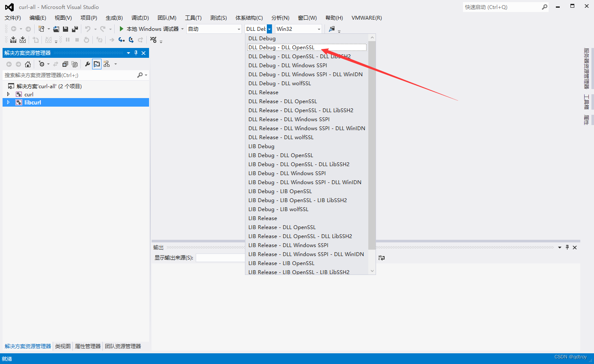This screenshot has width=594, height=364.
Task: Open the VMWARE(R) menu
Action: (367, 18)
